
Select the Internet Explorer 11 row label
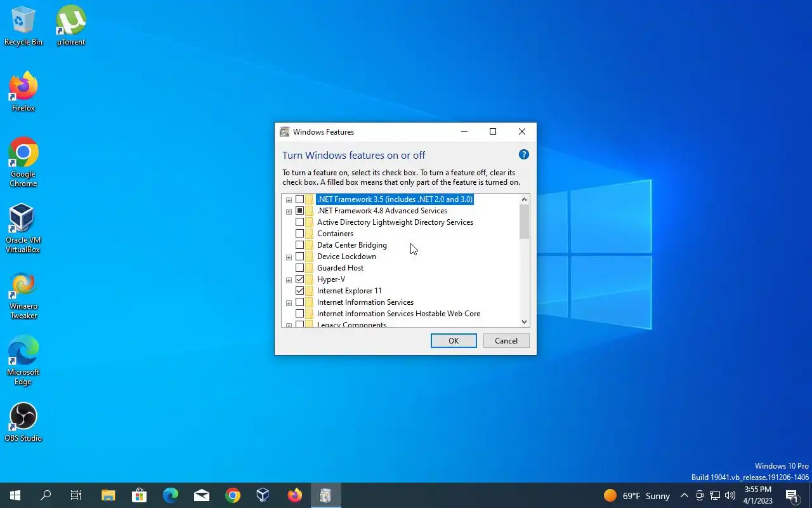(350, 291)
